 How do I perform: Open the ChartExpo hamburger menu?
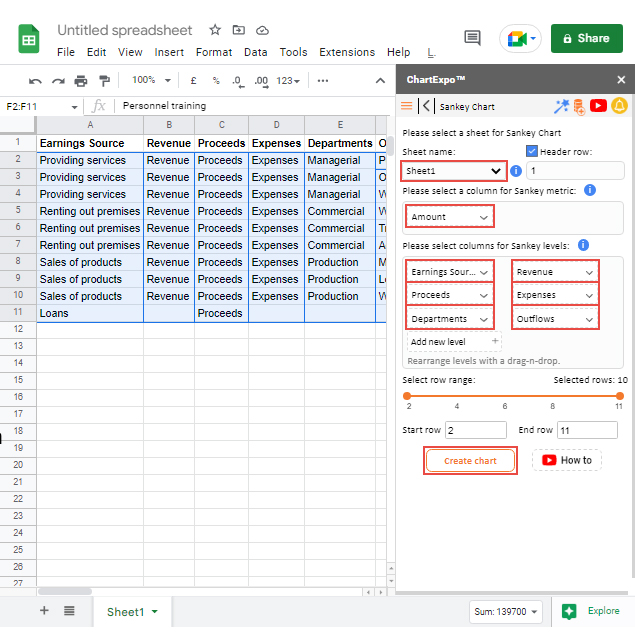pos(406,106)
